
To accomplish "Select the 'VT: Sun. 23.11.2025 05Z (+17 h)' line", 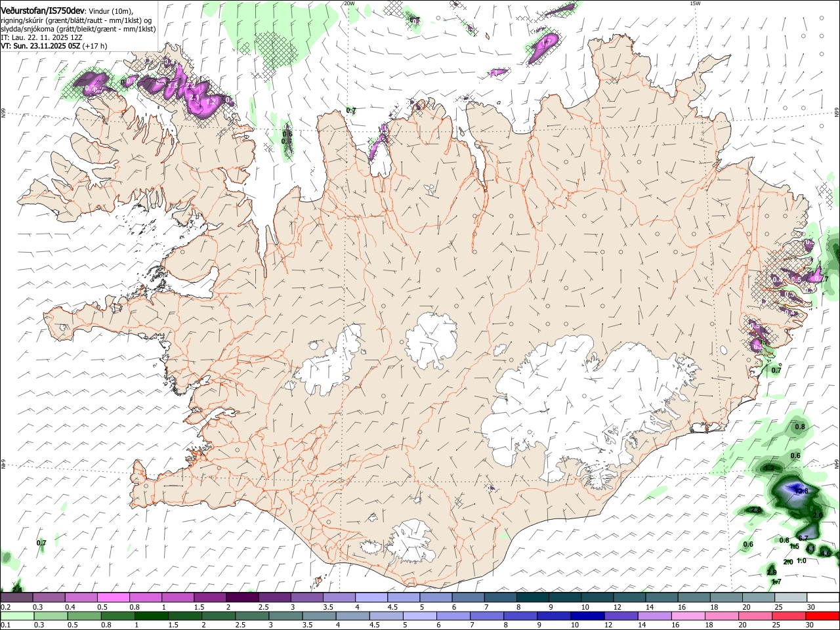I will pos(54,46).
